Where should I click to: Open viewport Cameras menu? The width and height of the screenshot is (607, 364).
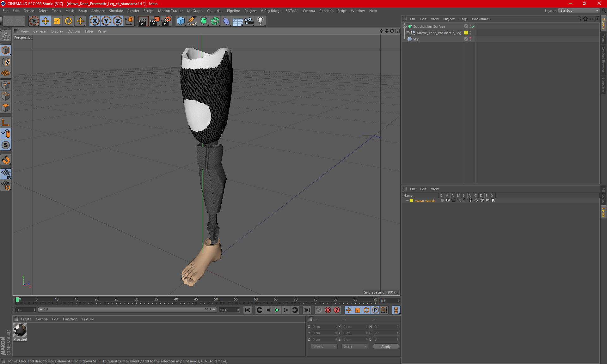(x=40, y=31)
